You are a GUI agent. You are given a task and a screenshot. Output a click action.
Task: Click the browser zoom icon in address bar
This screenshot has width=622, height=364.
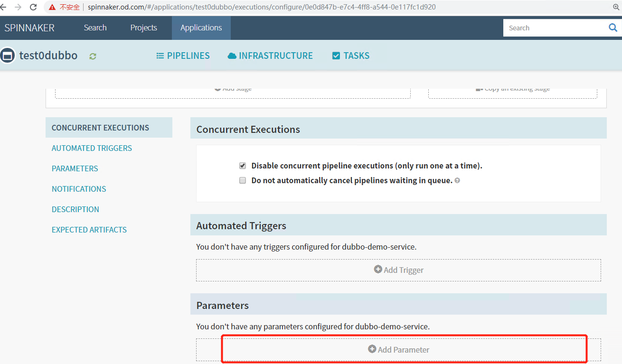[x=616, y=7]
